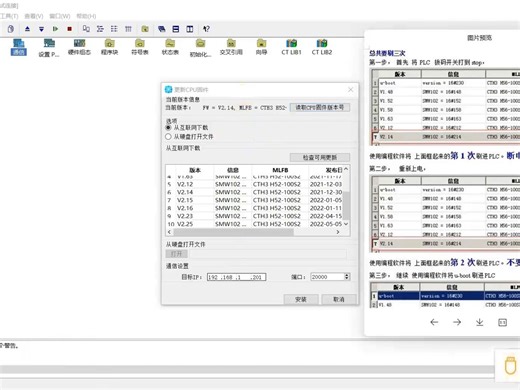Open the 程序块 program block folder icon
The height and width of the screenshot is (390, 520).
click(x=110, y=47)
